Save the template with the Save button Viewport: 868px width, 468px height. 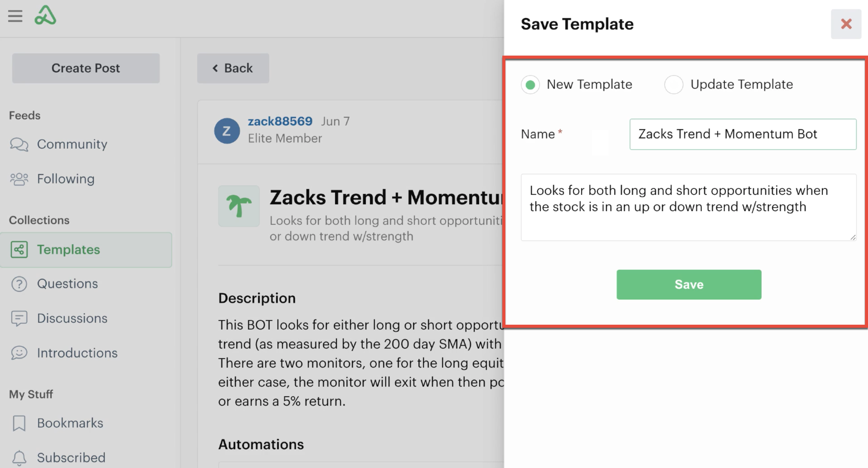click(689, 284)
